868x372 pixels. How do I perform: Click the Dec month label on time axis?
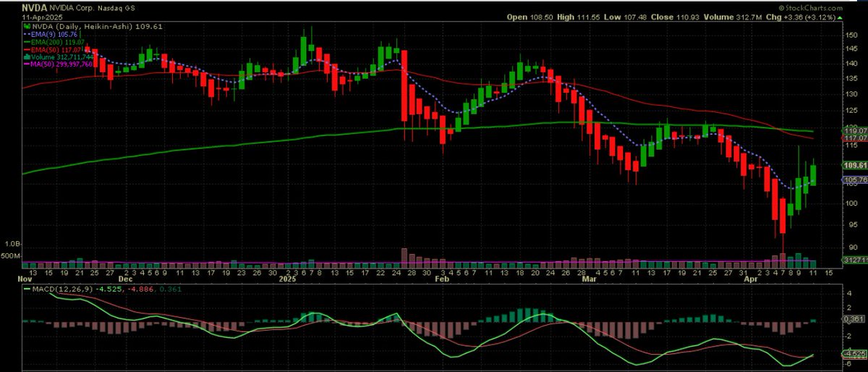[126, 278]
